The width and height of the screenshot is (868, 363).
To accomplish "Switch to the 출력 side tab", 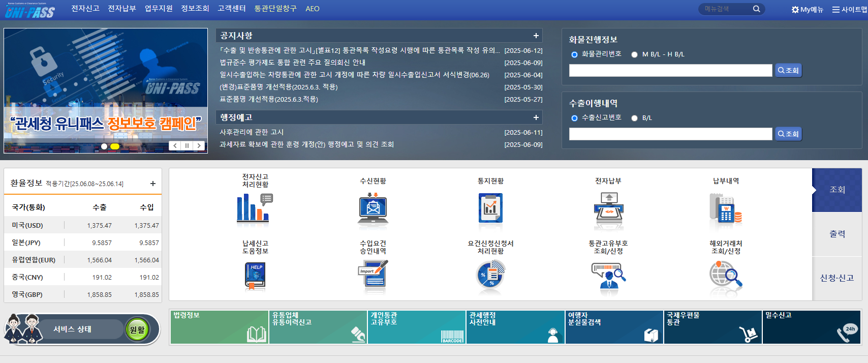I will (837, 234).
